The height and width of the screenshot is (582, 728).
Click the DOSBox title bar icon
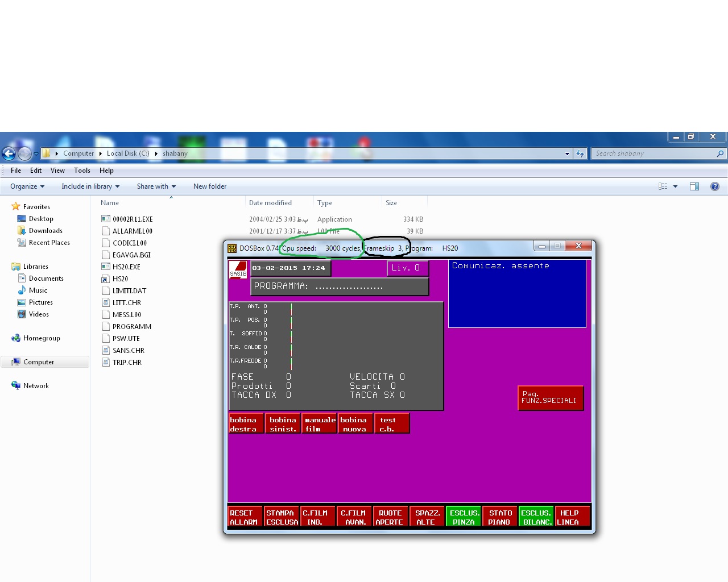click(232, 248)
